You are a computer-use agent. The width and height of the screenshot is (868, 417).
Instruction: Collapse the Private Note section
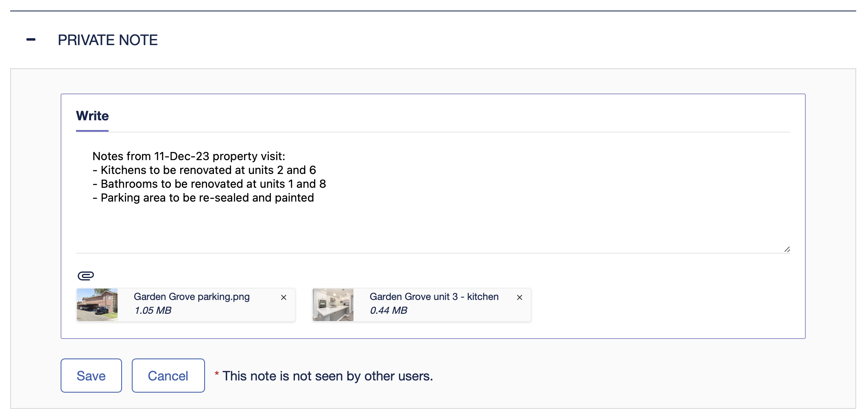(31, 40)
